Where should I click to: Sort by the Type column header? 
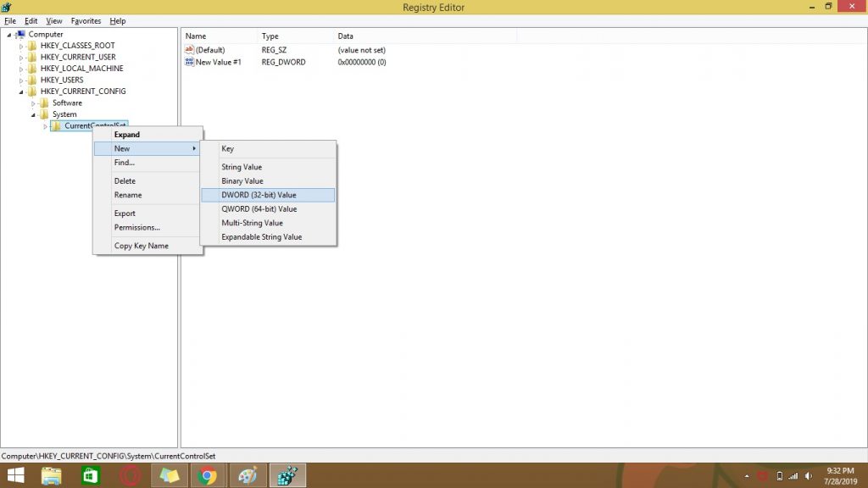click(296, 36)
